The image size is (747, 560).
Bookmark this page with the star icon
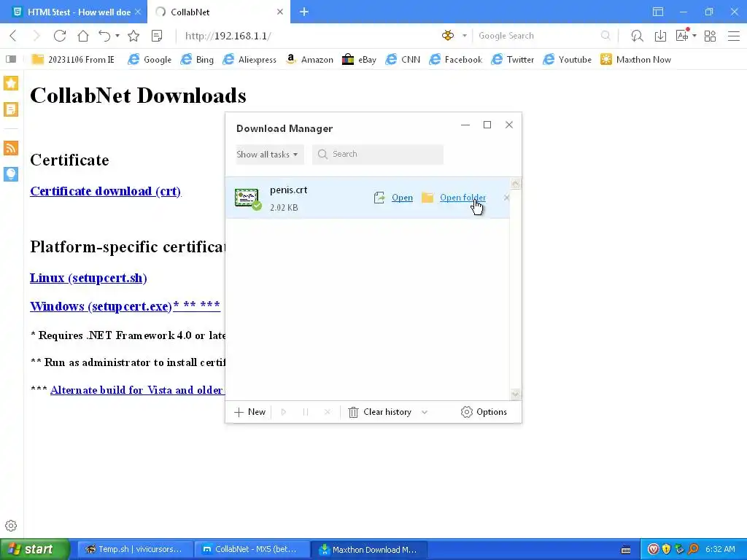click(x=133, y=36)
